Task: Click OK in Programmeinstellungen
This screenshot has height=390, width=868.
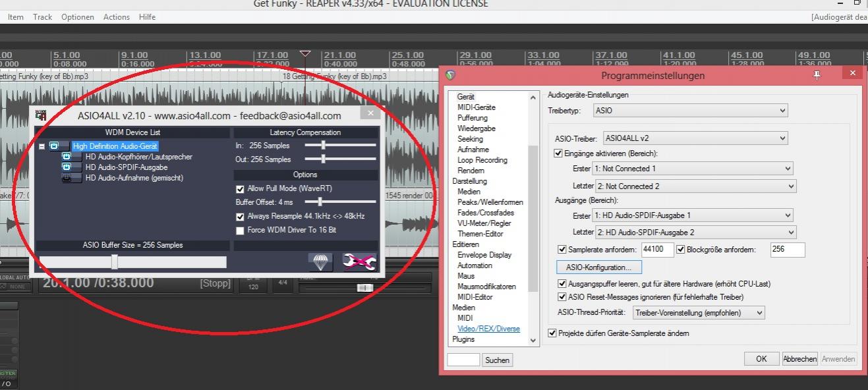Action: [x=761, y=359]
